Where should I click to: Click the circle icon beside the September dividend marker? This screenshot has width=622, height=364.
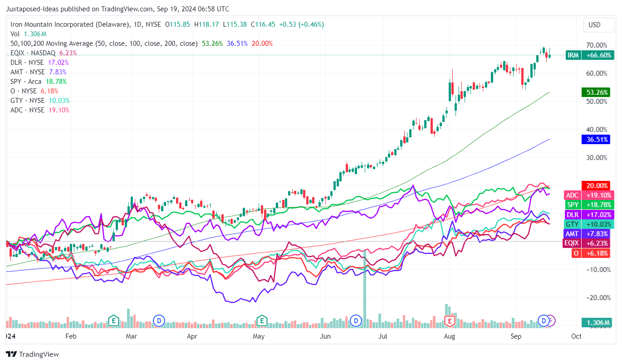[x=552, y=320]
